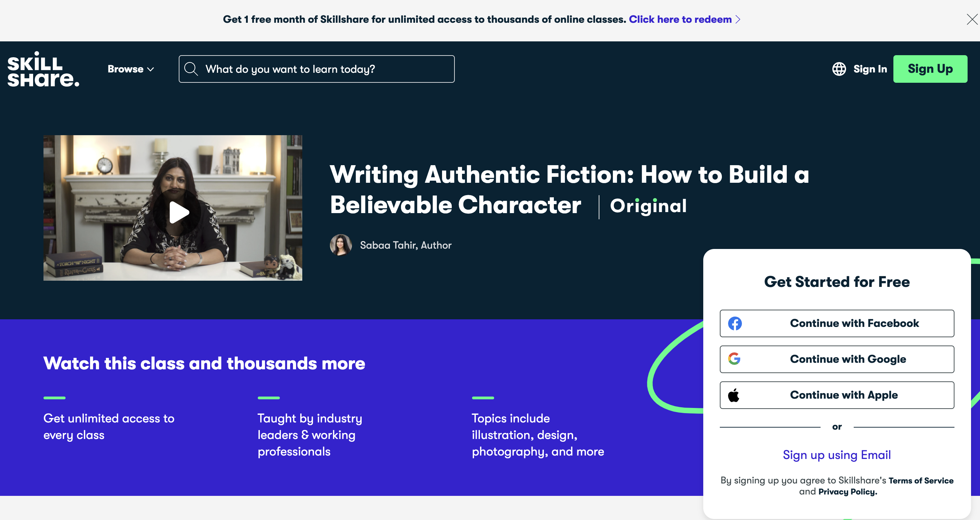
Task: Click the Facebook icon to continue
Action: [734, 323]
